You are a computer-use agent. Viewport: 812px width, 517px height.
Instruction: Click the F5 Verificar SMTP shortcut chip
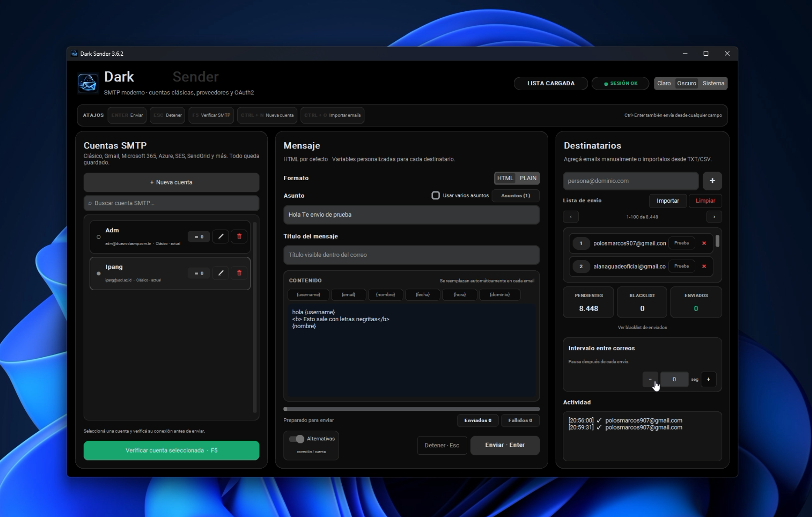pos(211,115)
